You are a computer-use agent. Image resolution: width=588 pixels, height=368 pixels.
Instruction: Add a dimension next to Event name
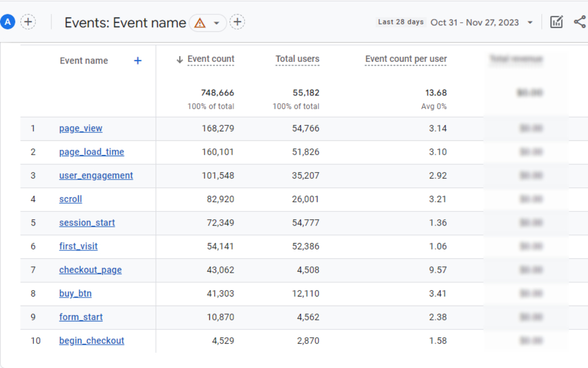coord(138,61)
